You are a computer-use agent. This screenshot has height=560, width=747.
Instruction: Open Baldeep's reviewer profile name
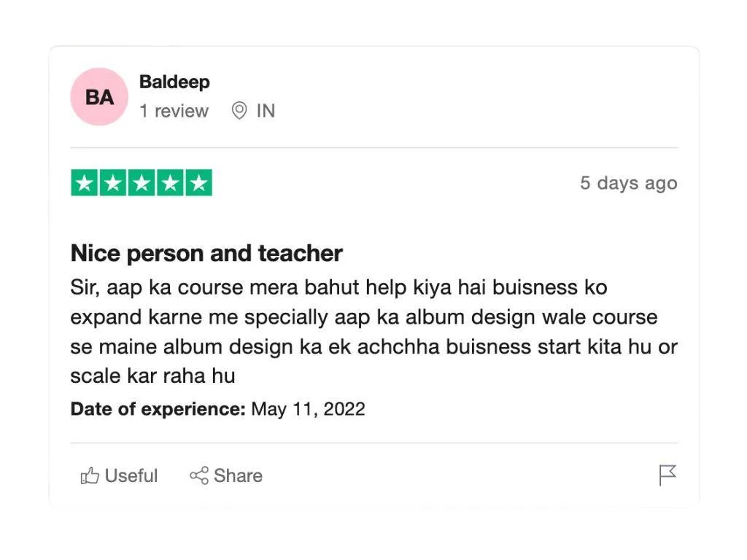click(x=174, y=82)
